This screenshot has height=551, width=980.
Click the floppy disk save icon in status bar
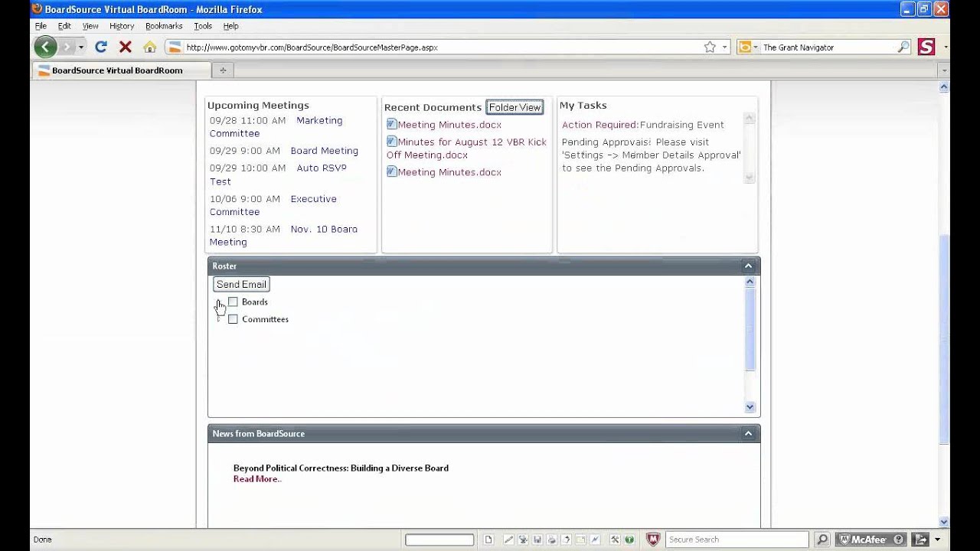point(537,540)
